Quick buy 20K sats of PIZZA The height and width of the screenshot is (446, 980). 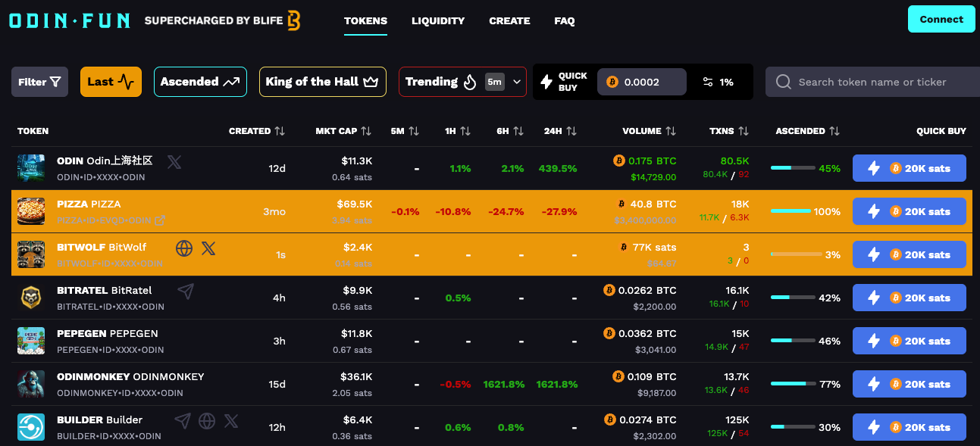tap(910, 211)
